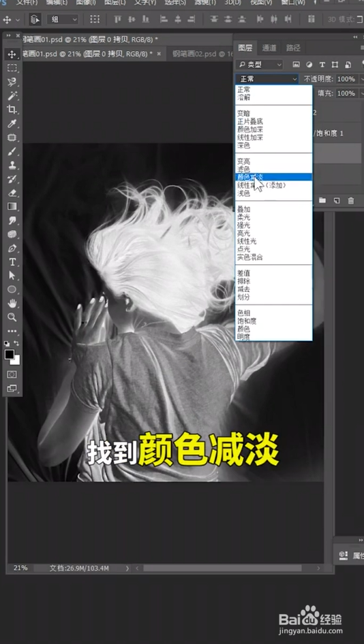This screenshot has width=364, height=644.
Task: Create a new layer in Layers panel
Action: click(x=337, y=200)
